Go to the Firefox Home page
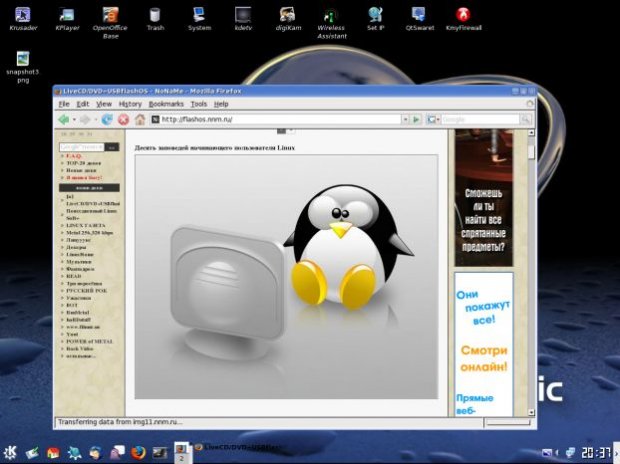This screenshot has height=464, width=620. coord(140,119)
